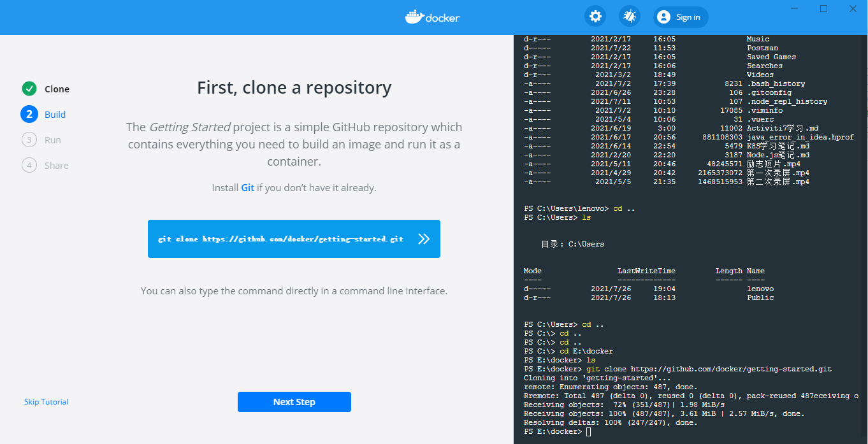Click 'Music' directory in terminal
The width and height of the screenshot is (868, 444).
click(758, 39)
